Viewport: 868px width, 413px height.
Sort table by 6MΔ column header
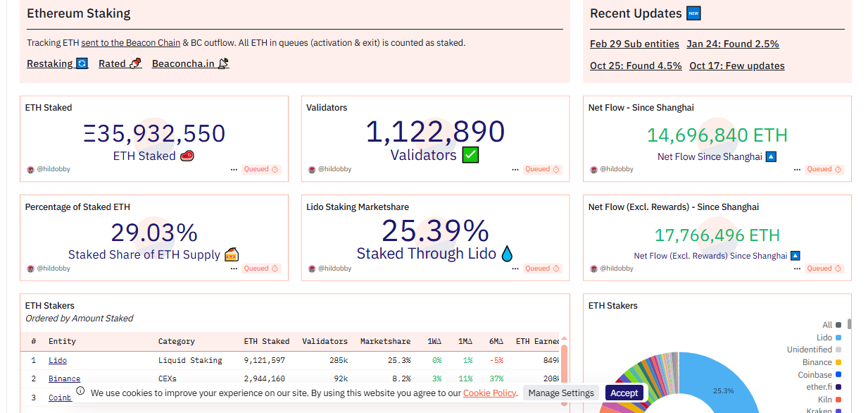click(496, 341)
